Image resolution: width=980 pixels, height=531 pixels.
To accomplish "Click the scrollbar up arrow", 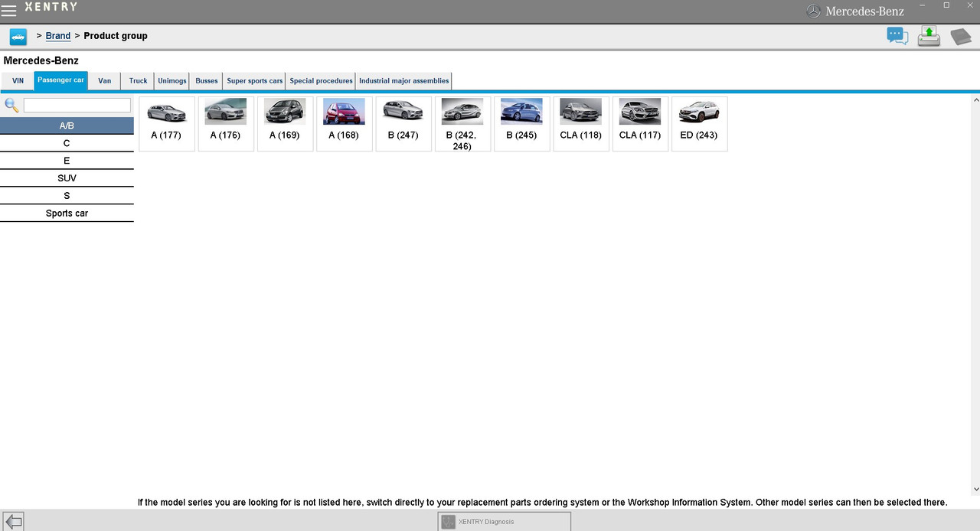I will click(975, 100).
